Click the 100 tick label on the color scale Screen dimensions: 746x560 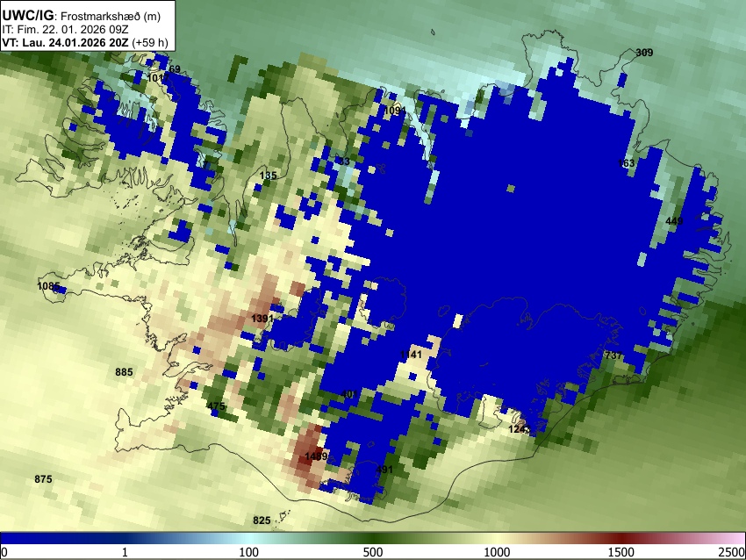click(249, 552)
